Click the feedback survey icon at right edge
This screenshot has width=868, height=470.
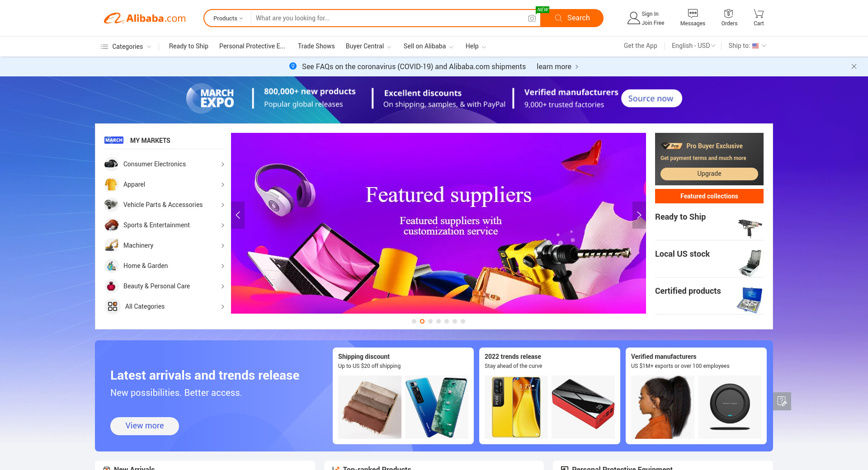782,401
